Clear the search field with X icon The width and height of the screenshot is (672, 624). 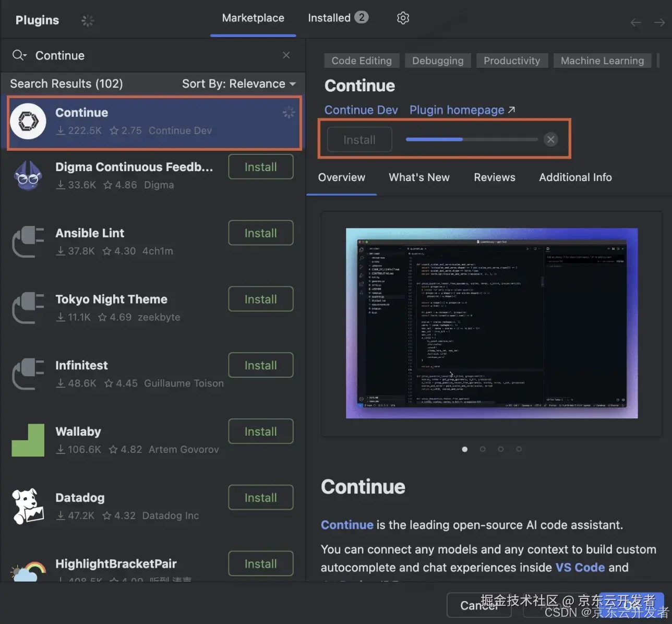(x=286, y=55)
